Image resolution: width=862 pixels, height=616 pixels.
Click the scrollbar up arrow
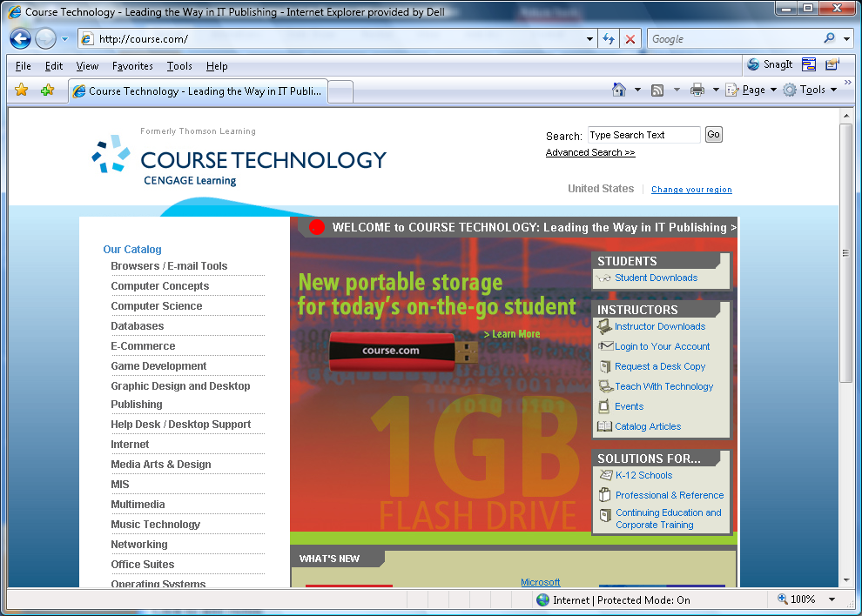[846, 116]
